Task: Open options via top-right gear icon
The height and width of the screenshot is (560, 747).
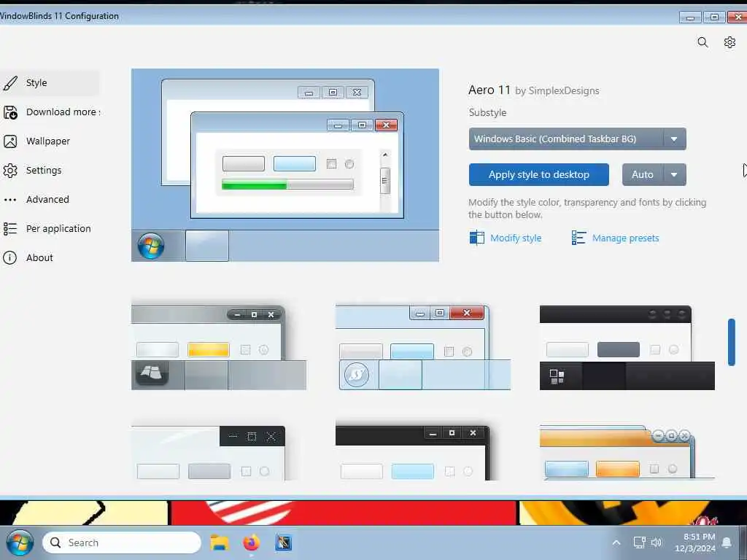Action: click(x=729, y=42)
